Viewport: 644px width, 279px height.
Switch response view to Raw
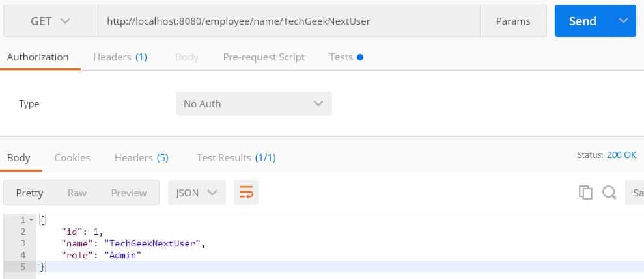click(77, 193)
